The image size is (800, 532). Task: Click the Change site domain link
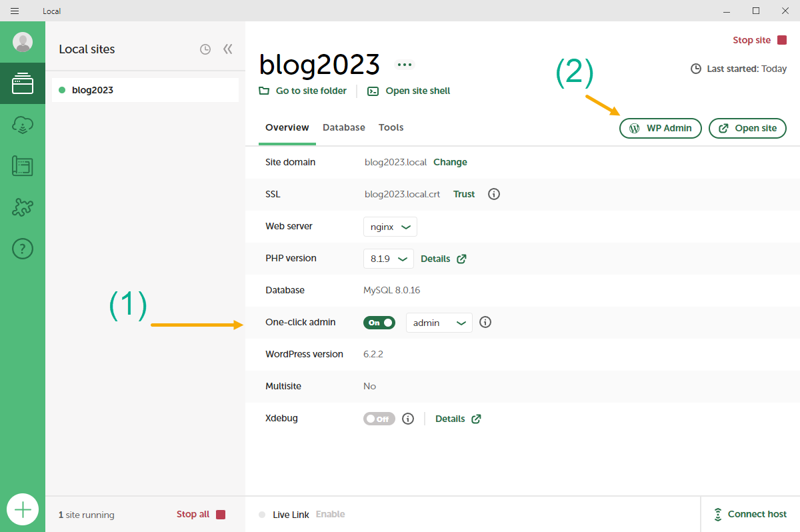click(x=450, y=162)
